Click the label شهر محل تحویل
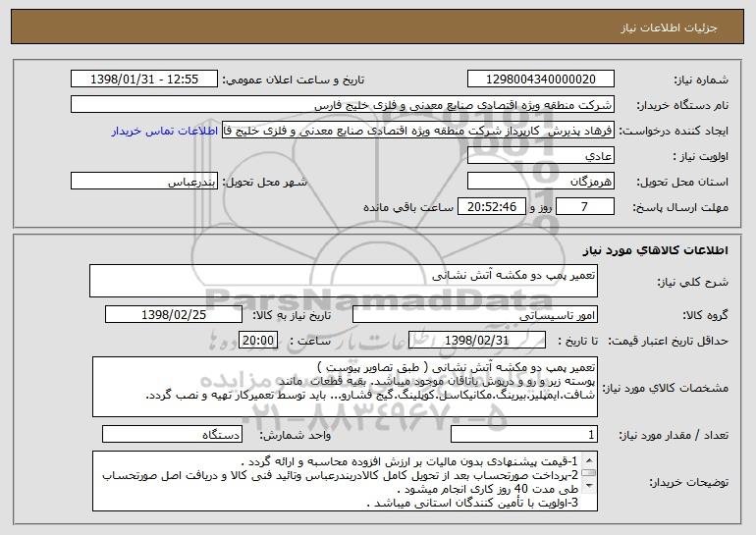 click(264, 183)
